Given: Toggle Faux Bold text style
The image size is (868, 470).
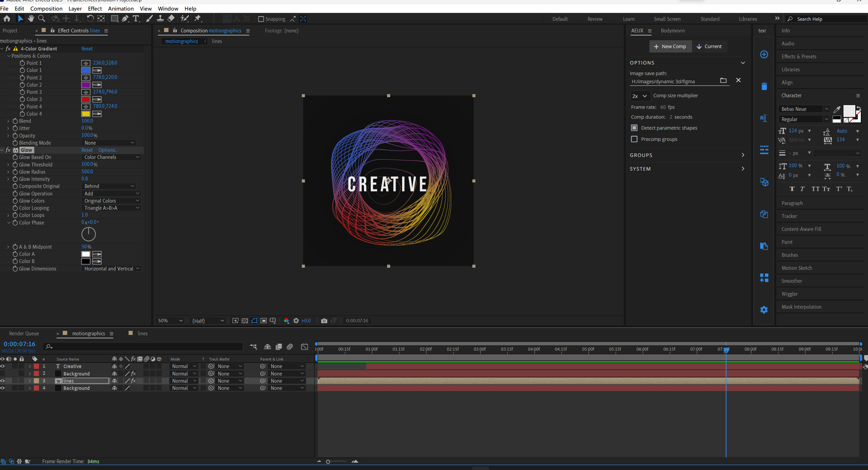Looking at the screenshot, I should [x=792, y=189].
